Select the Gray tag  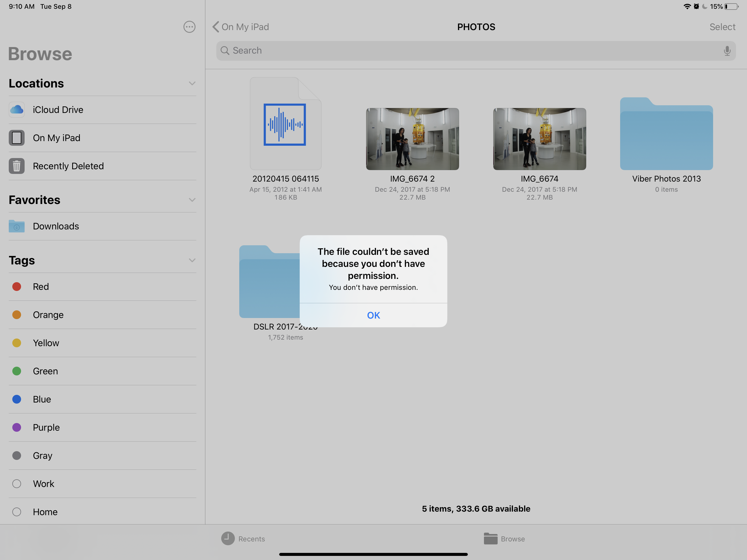point(43,455)
